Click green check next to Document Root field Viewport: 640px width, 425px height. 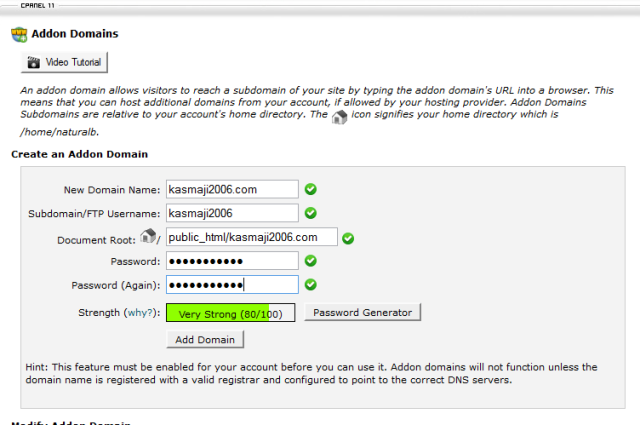pyautogui.click(x=348, y=238)
